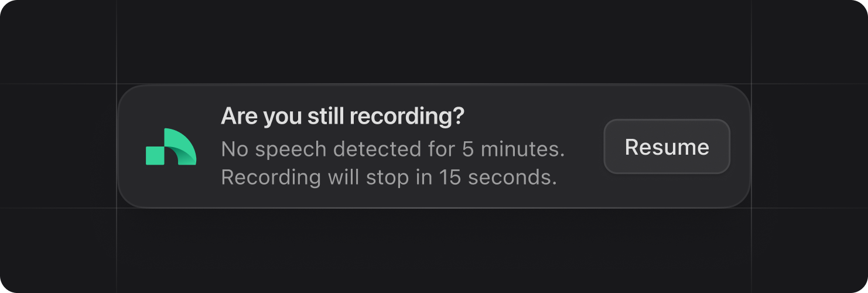Click the words "No speech" in the message
The height and width of the screenshot is (293, 868).
tap(274, 149)
